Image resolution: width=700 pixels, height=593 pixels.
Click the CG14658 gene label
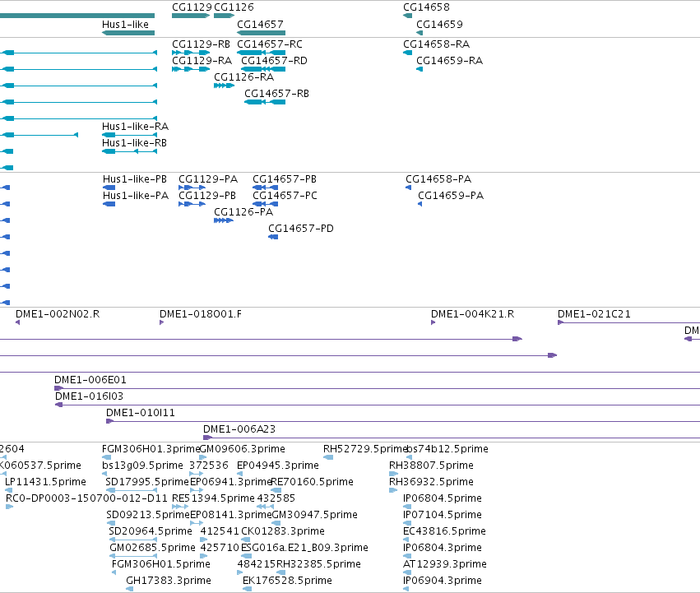(426, 7)
